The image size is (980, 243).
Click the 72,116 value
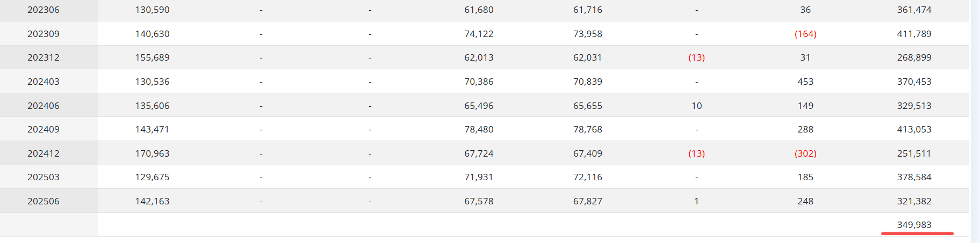pyautogui.click(x=587, y=177)
